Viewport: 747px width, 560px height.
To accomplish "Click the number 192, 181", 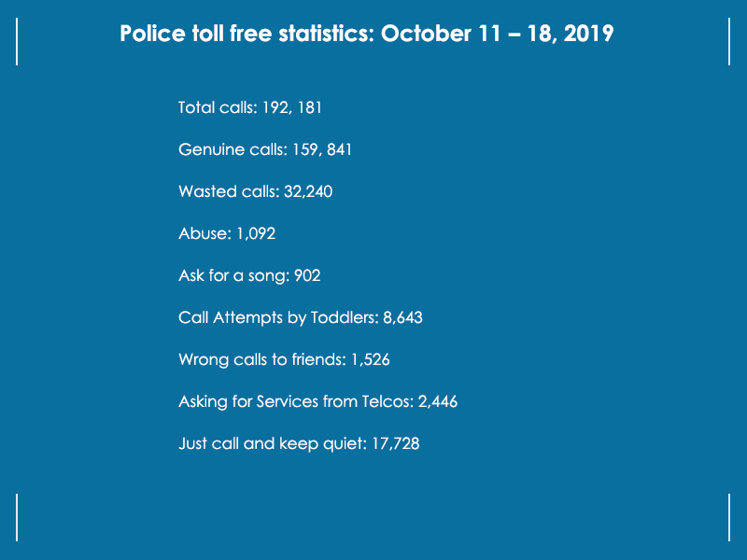I will point(292,107).
